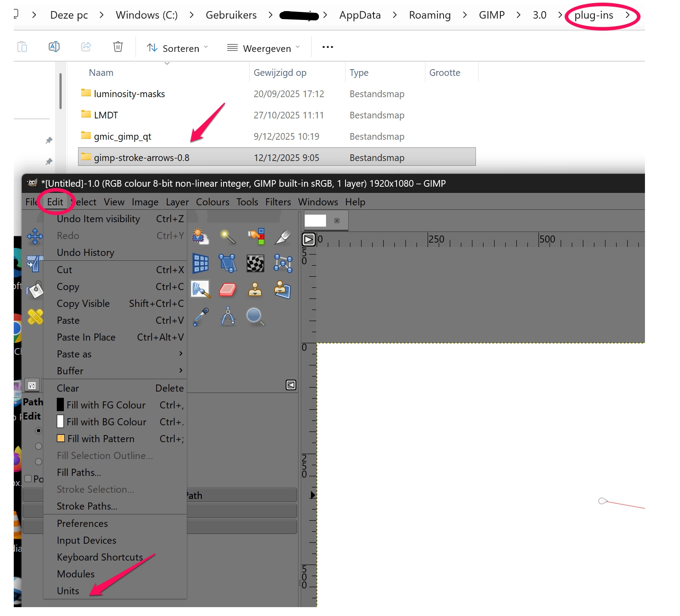Open the Filters menu in GIMP
The width and height of the screenshot is (680, 616).
click(x=278, y=202)
